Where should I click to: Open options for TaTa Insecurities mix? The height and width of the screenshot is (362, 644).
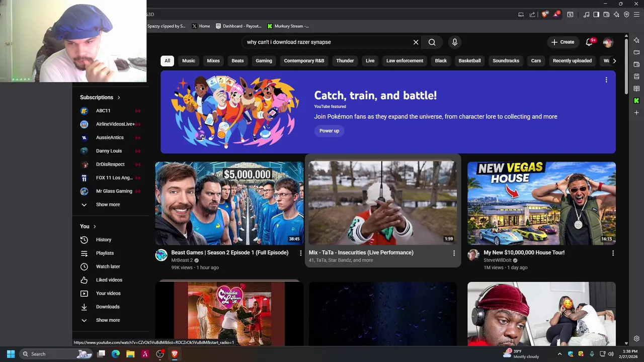coord(454,253)
